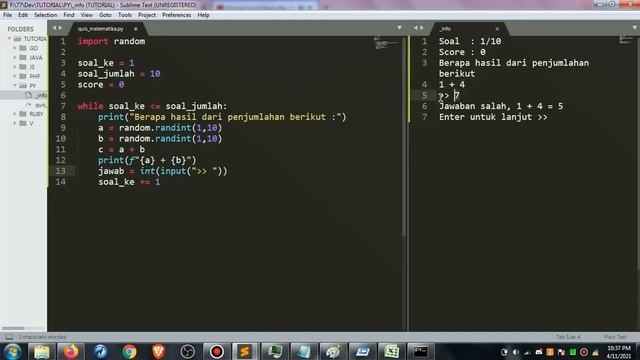Go to previous tab in right pane
The width and height of the screenshot is (640, 360).
(x=416, y=28)
